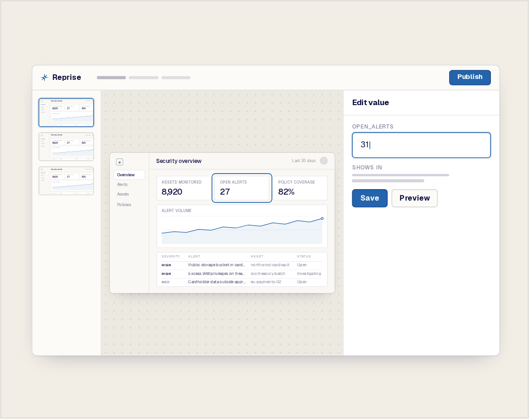The height and width of the screenshot is (420, 529).
Task: Click the Public storage bucket alert row
Action: coord(242,265)
